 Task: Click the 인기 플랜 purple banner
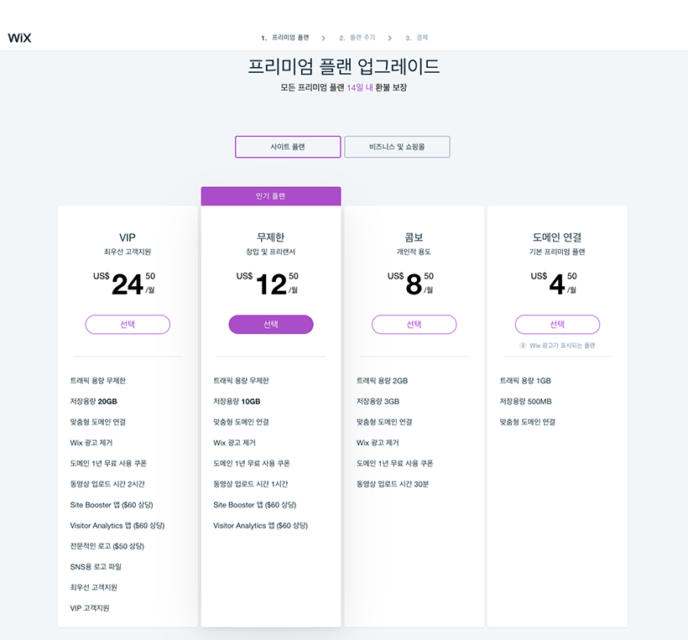click(271, 196)
